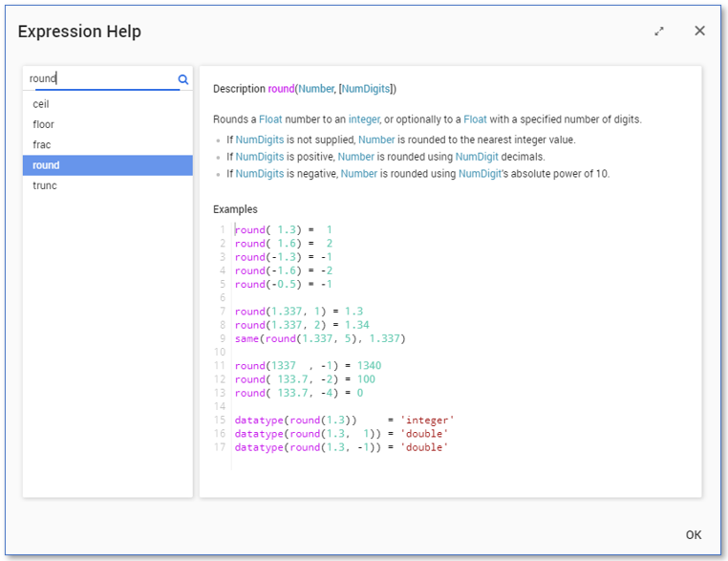
Task: Expand the Expression Help dialog to fullscreen
Action: tap(659, 32)
